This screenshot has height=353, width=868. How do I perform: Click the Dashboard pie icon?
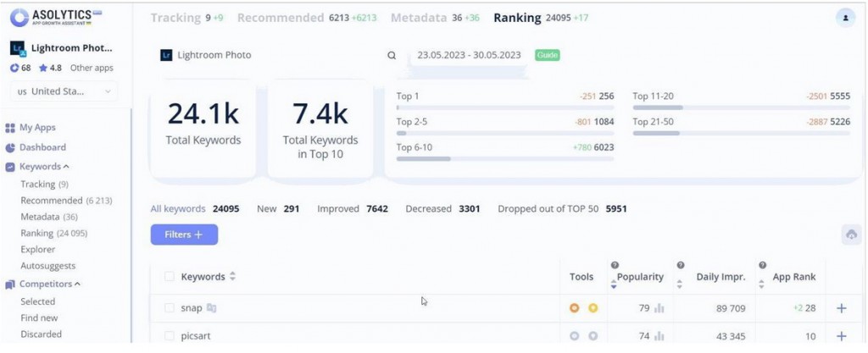[x=10, y=147]
